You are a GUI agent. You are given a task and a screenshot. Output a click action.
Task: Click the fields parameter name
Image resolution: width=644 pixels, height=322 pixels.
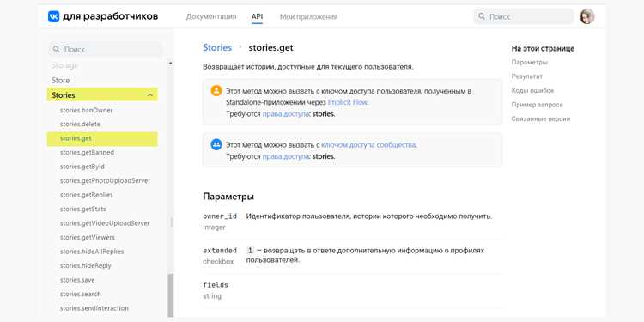tap(216, 284)
